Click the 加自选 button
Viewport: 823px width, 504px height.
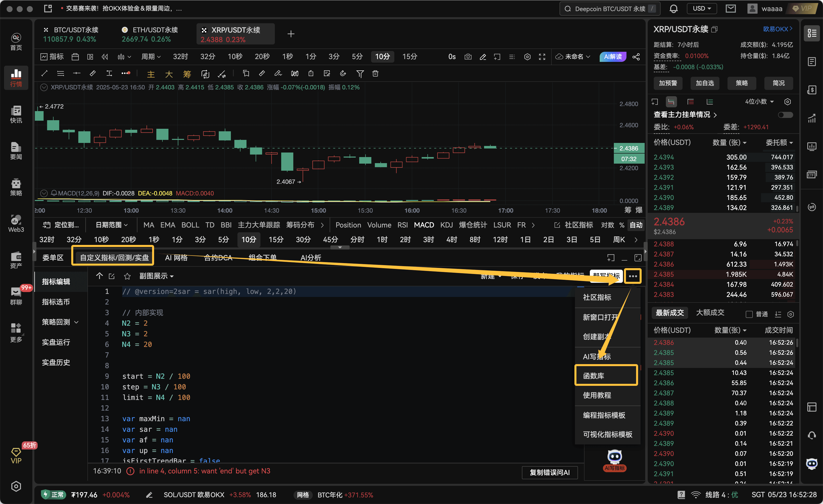pos(705,83)
